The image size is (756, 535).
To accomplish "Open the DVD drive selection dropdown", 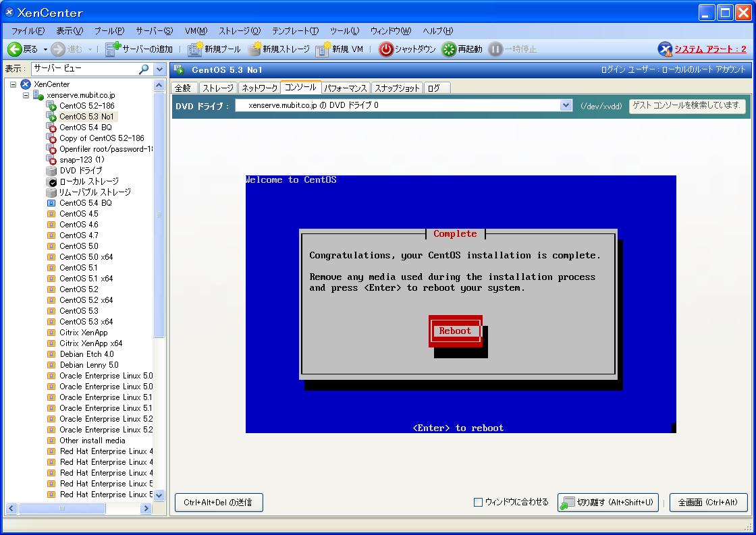I will pos(566,105).
